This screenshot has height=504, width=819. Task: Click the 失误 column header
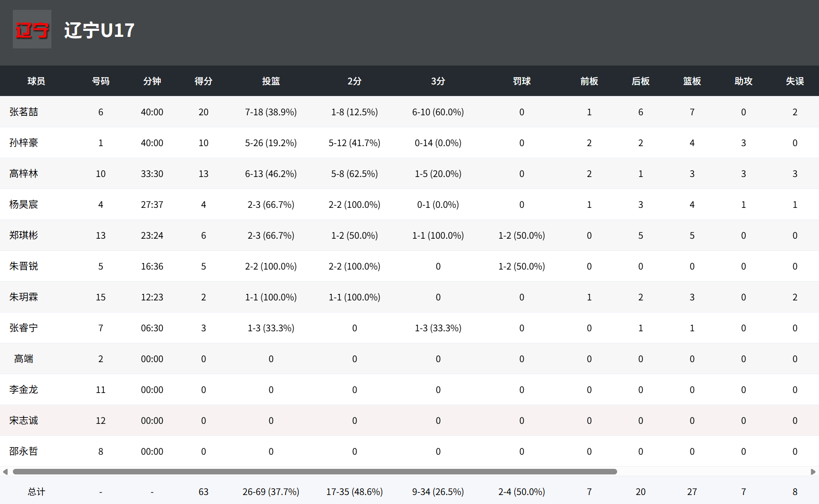pyautogui.click(x=795, y=81)
